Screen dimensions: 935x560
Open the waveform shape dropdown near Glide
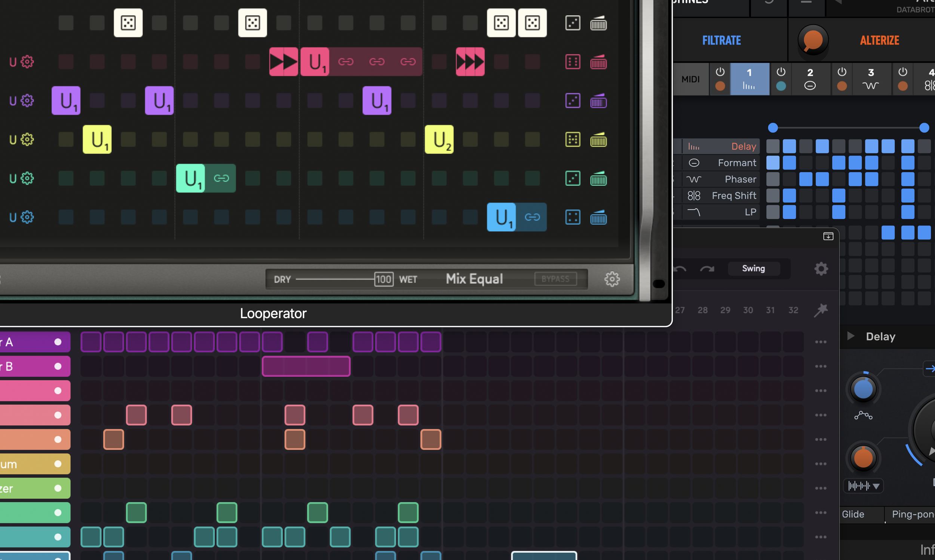[x=863, y=486]
